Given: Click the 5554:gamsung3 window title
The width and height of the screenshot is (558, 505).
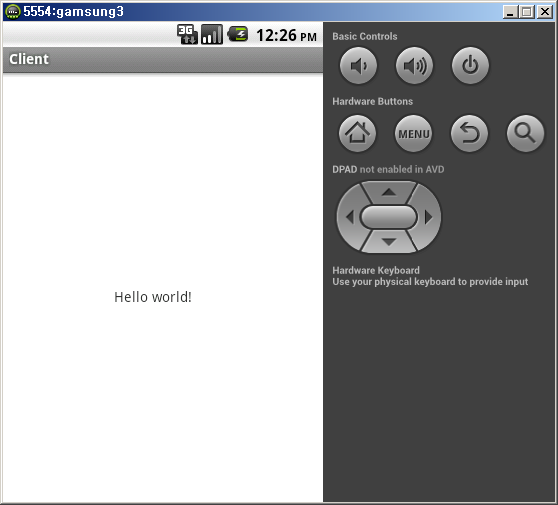Looking at the screenshot, I should click(x=73, y=11).
